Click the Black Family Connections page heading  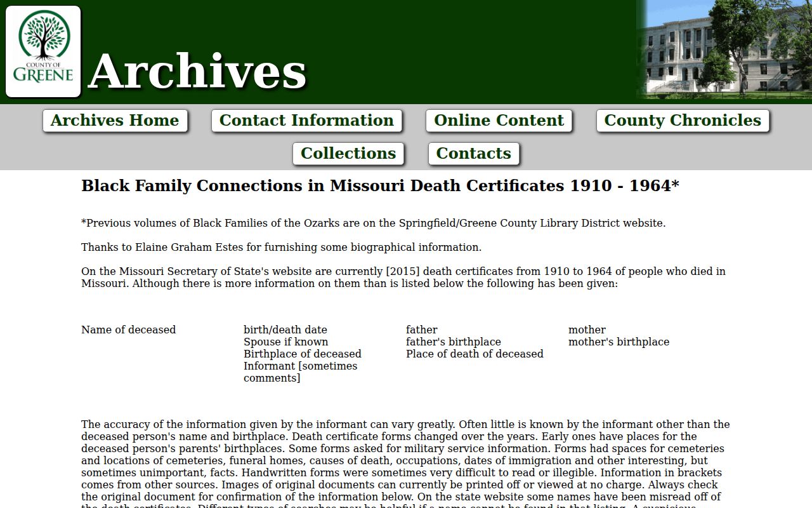click(380, 186)
